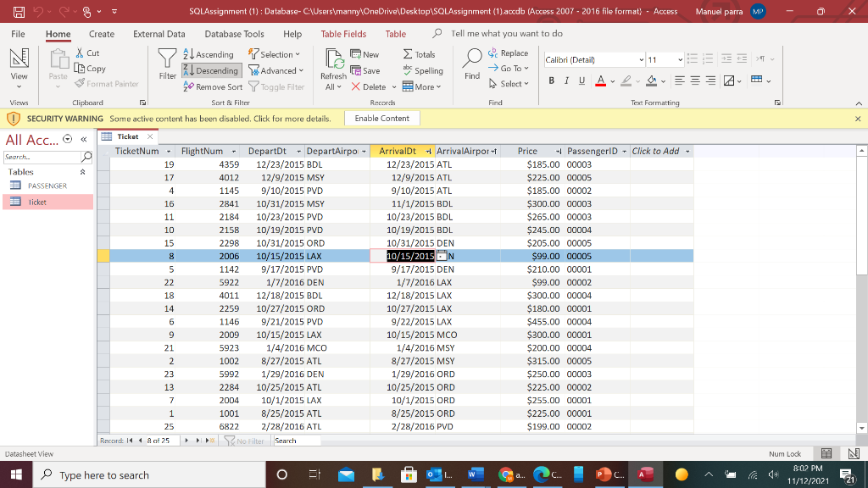This screenshot has width=868, height=488.
Task: Click the Enable Content button
Action: (x=382, y=119)
